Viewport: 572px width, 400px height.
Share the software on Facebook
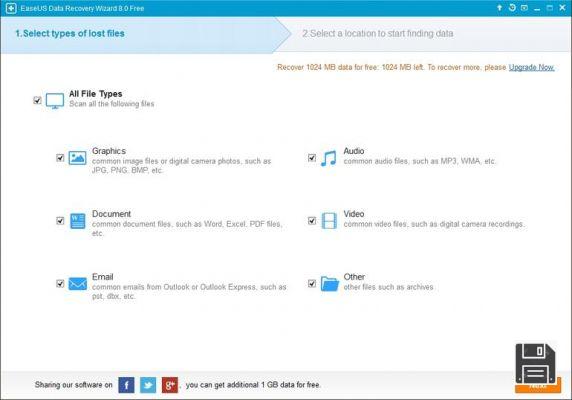pos(126,385)
